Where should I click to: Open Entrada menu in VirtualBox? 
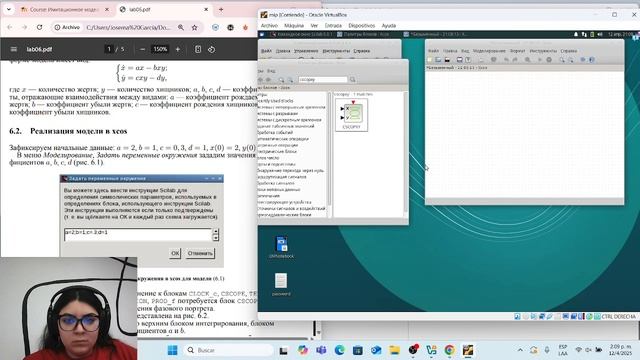(333, 25)
